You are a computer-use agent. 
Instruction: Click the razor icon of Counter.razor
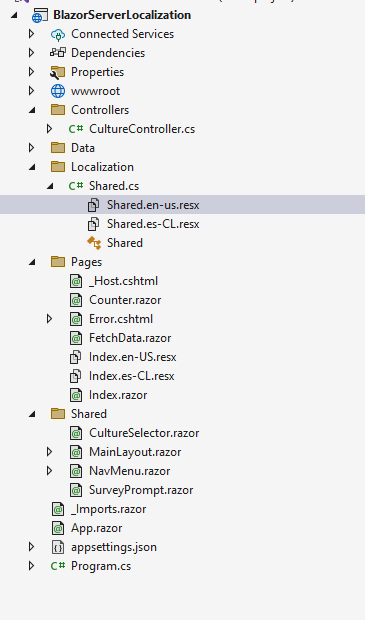(x=76, y=300)
